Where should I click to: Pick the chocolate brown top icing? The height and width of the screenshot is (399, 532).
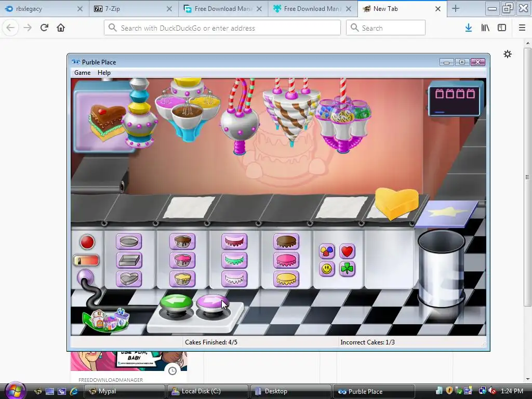pos(286,242)
